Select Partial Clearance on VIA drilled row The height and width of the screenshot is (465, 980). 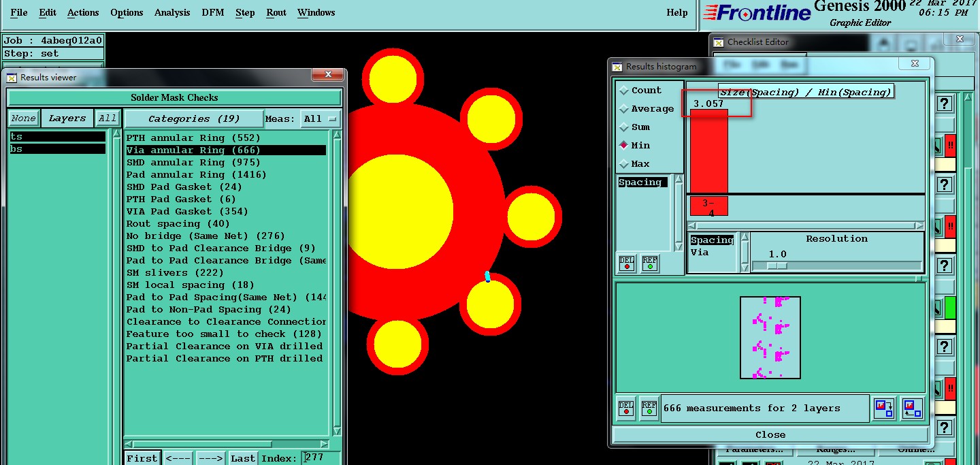click(225, 346)
